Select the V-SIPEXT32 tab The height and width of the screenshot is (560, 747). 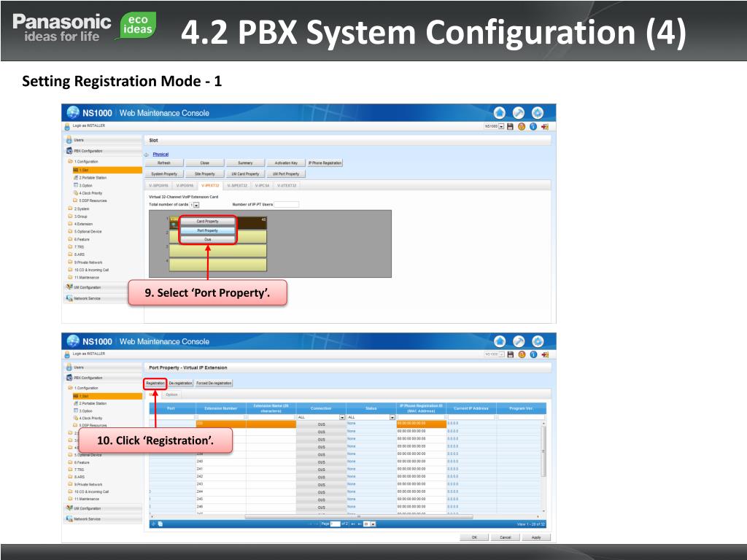[237, 186]
